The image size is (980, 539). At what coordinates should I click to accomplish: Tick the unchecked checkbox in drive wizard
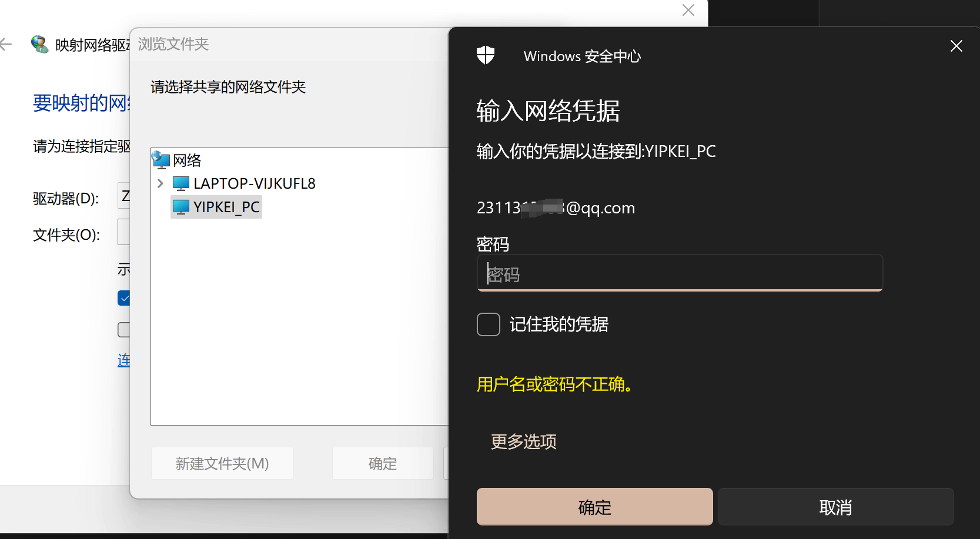pyautogui.click(x=123, y=330)
